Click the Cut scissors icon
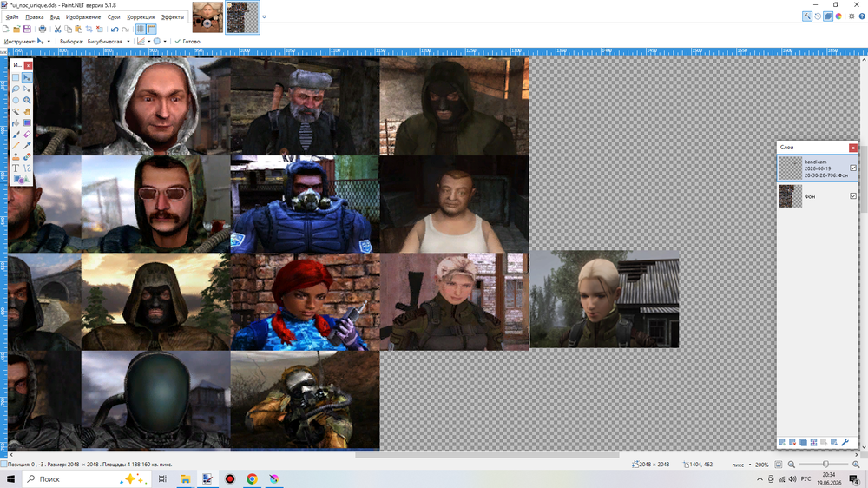 (57, 29)
